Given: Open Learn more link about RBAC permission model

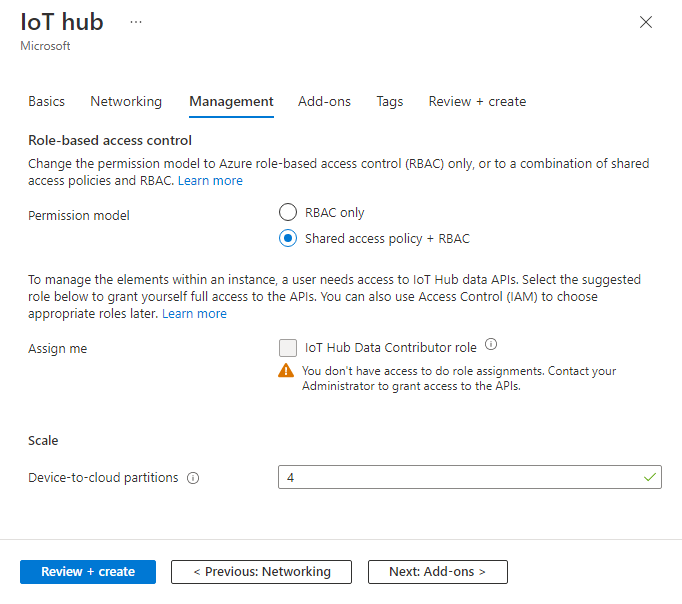Looking at the screenshot, I should click(210, 181).
